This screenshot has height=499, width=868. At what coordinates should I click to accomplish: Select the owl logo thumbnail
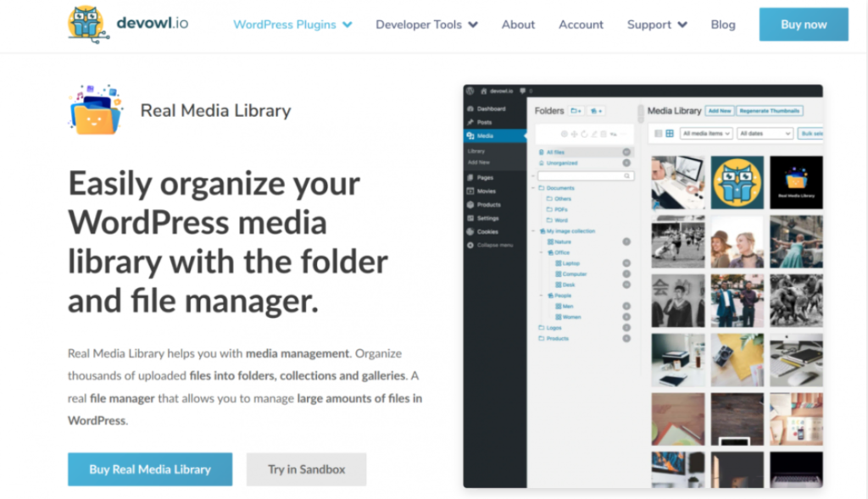point(737,182)
